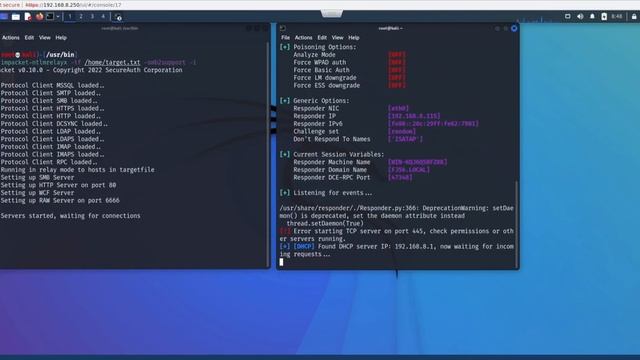
Task: Click the volume speaker tray icon
Action: click(x=580, y=16)
